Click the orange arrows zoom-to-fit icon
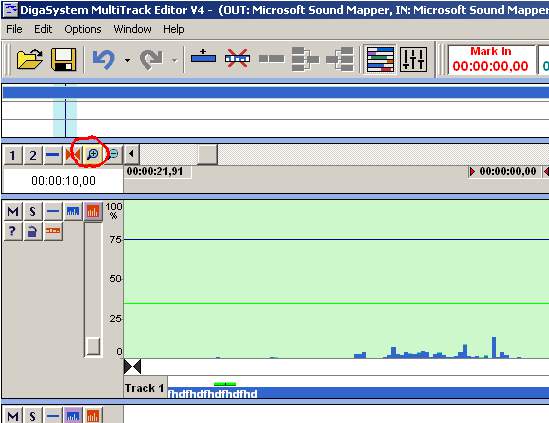Image resolution: width=549 pixels, height=423 pixels. [73, 155]
